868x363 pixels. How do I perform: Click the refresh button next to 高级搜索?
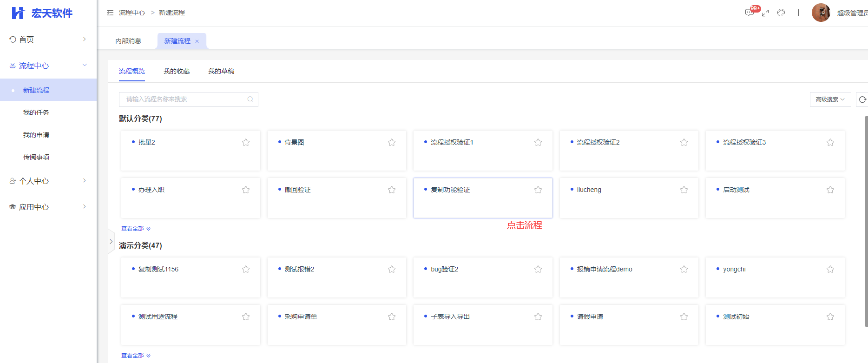tap(862, 99)
